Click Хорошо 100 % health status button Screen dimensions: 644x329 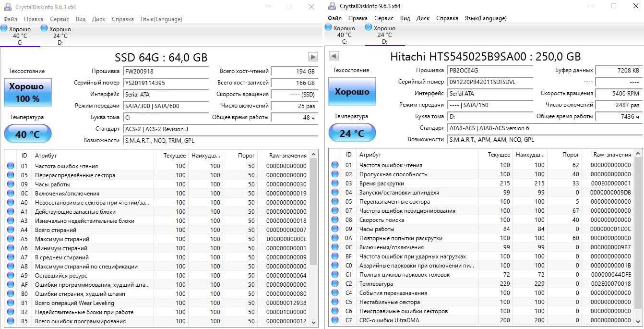click(27, 92)
